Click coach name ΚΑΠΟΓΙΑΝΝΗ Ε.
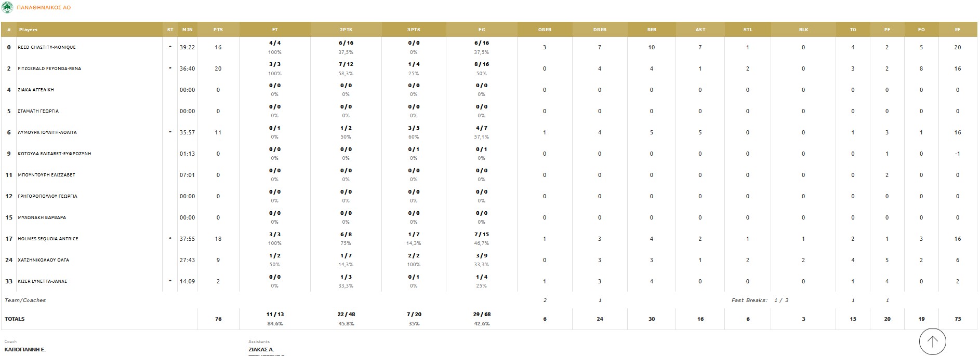The image size is (980, 356). click(25, 349)
